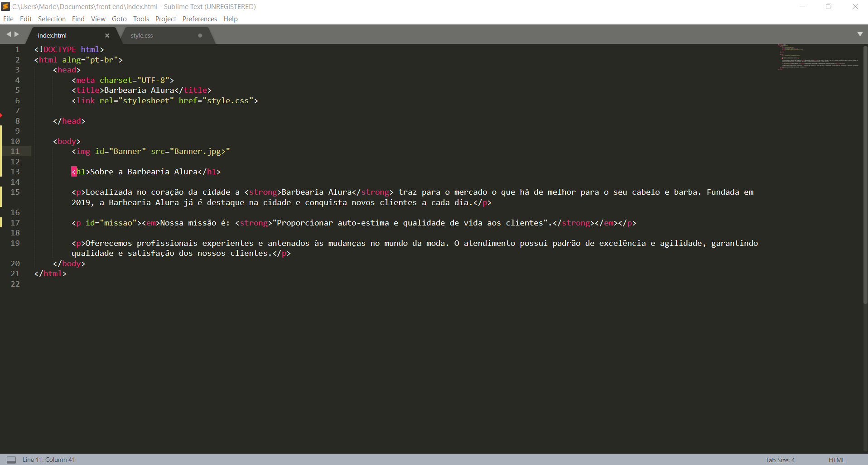Change the Tab Size: 4 setting
This screenshot has height=465, width=868.
[x=780, y=460]
